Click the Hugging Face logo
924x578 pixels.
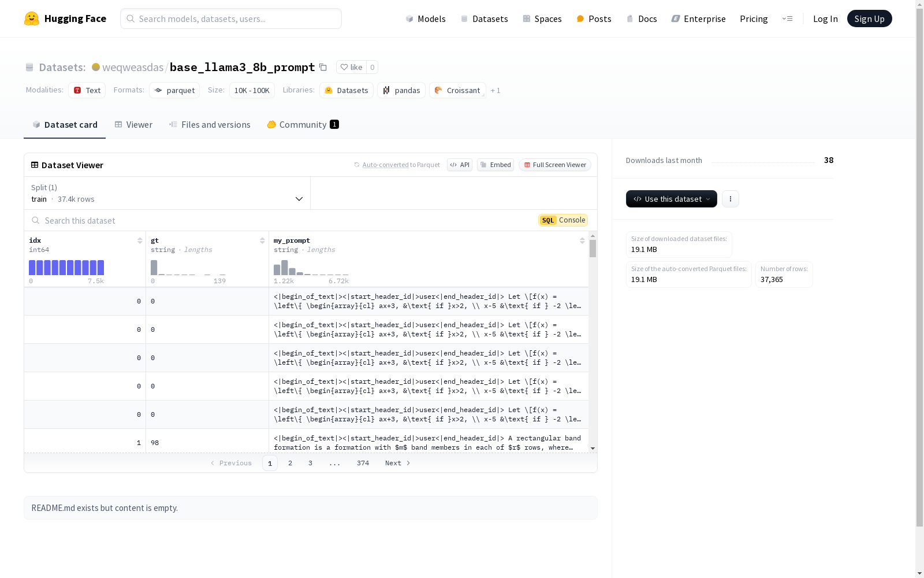click(65, 18)
